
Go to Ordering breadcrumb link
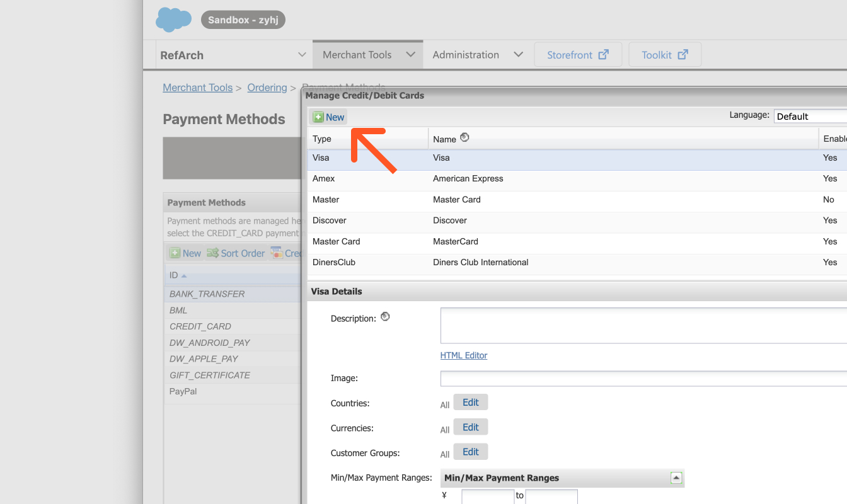coord(267,88)
